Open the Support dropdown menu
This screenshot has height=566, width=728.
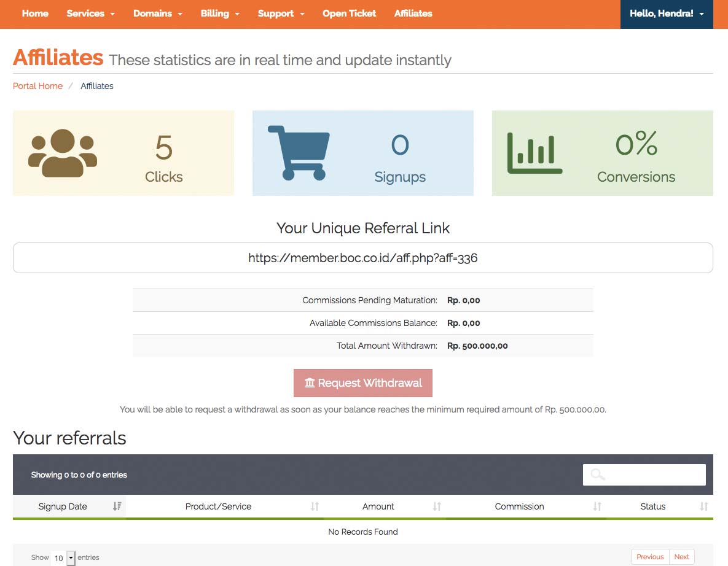[x=281, y=14]
